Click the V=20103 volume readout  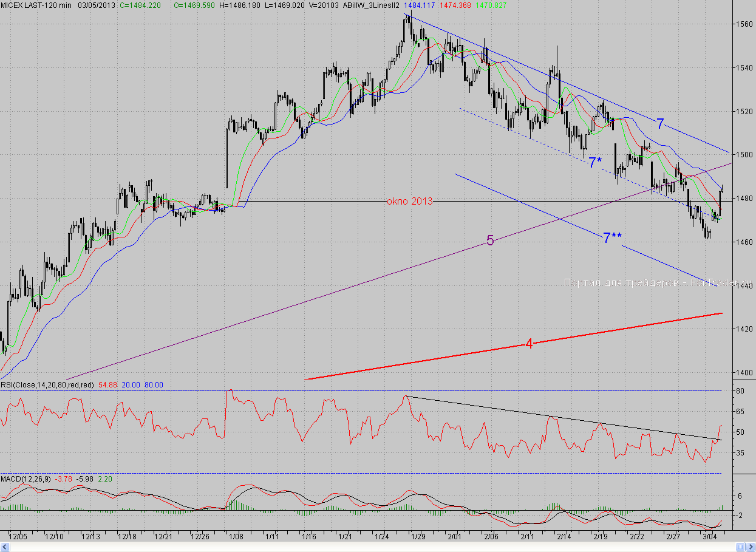coord(321,5)
